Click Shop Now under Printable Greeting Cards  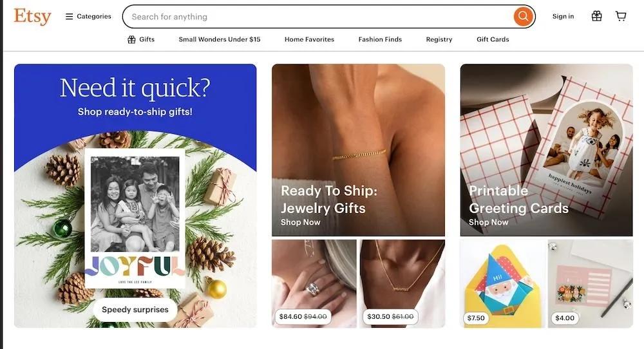click(488, 222)
